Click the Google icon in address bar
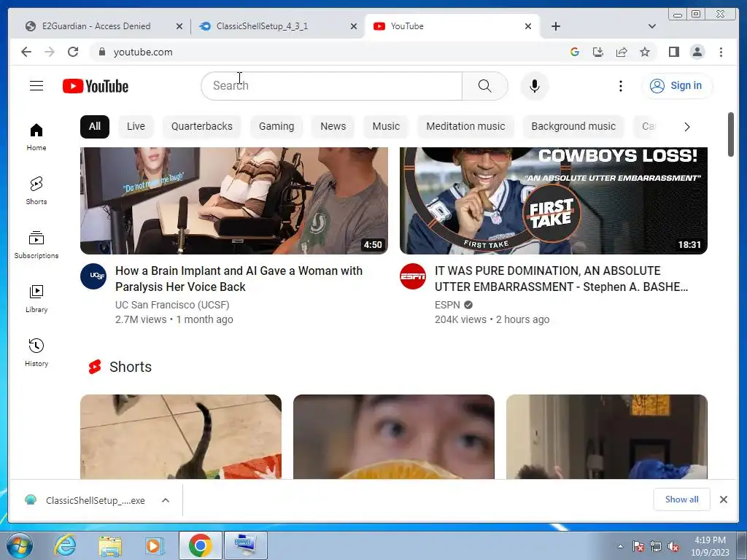Screen dimensions: 747x560 (575, 52)
